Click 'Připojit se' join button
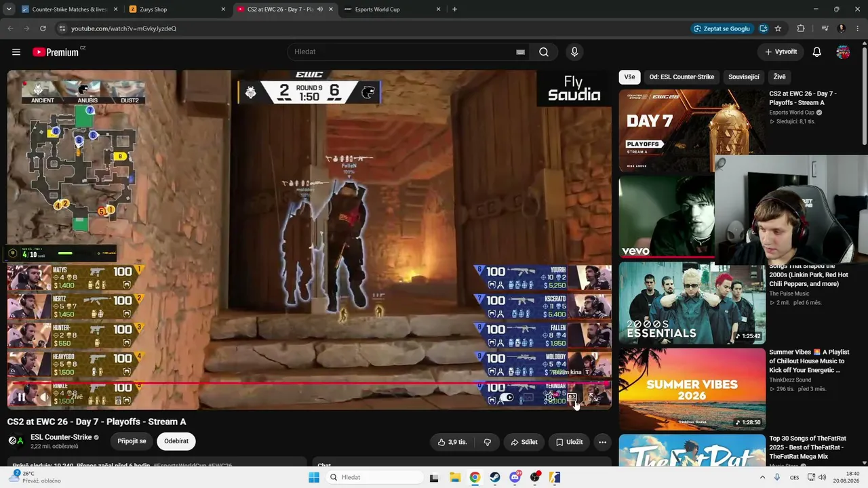Image resolution: width=868 pixels, height=488 pixels. [132, 441]
